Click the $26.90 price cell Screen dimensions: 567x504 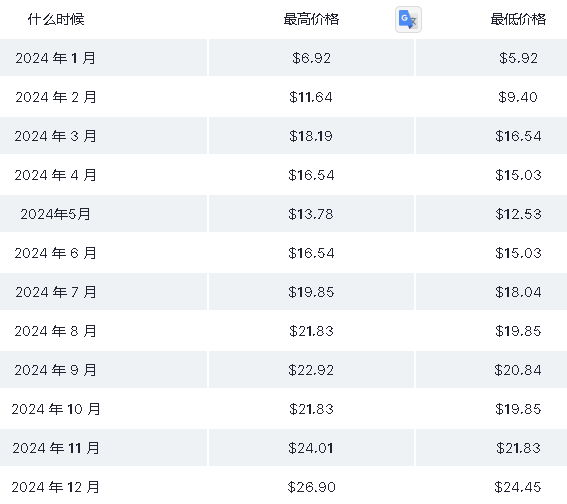[311, 487]
